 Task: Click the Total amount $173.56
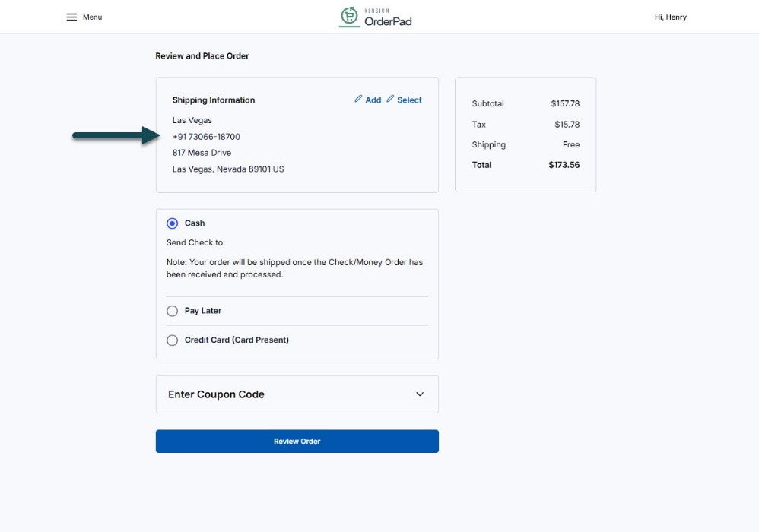click(x=564, y=165)
